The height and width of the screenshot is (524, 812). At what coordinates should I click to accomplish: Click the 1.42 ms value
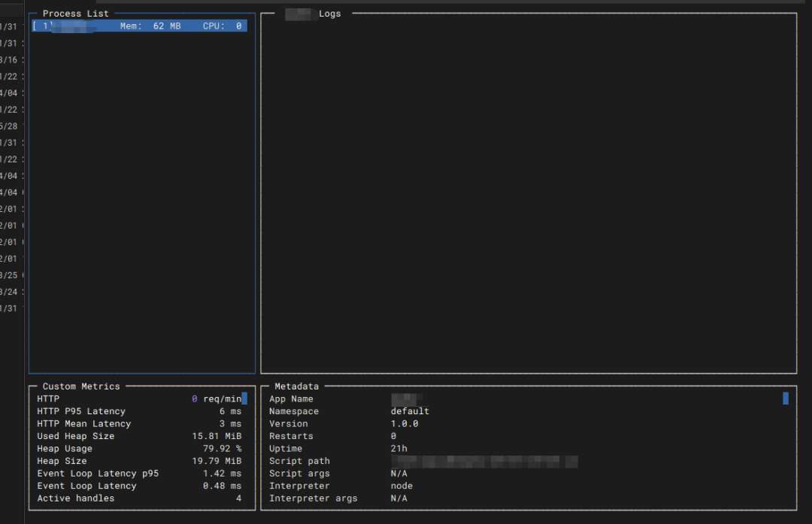tap(222, 474)
